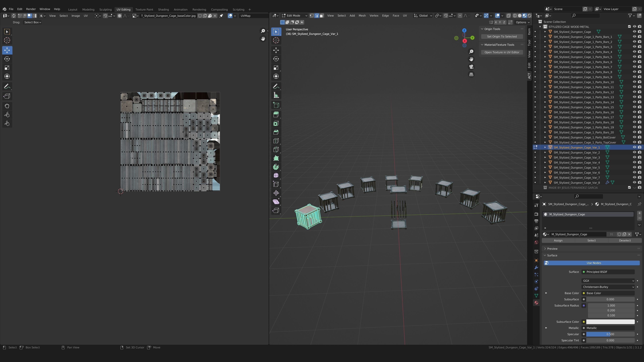Click the Assign material button
Screen dimensions: 644x362
click(x=558, y=240)
